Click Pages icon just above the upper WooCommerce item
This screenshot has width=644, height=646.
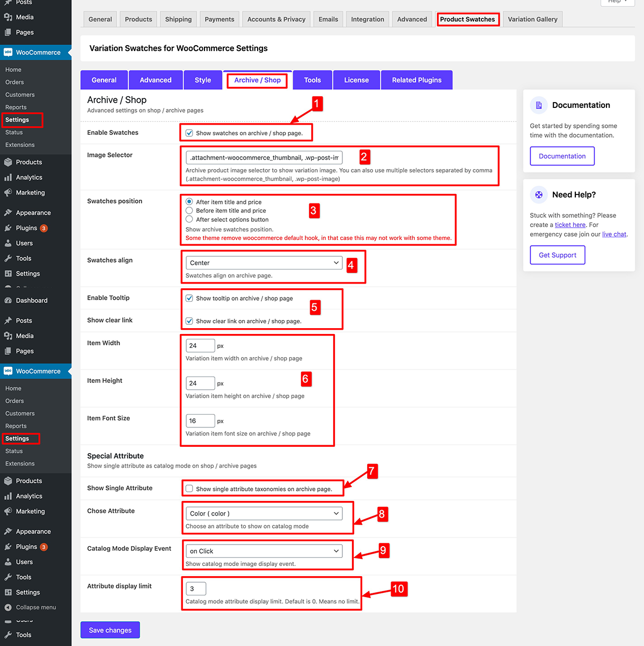point(8,32)
